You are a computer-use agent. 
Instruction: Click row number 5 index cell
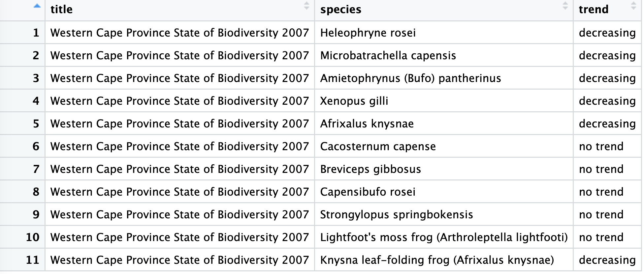(x=36, y=123)
